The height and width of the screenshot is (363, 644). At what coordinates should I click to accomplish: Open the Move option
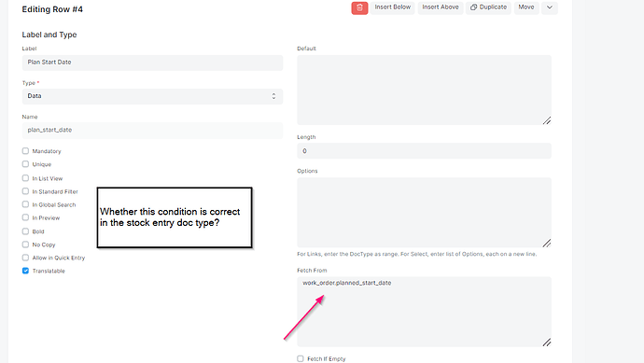[526, 7]
